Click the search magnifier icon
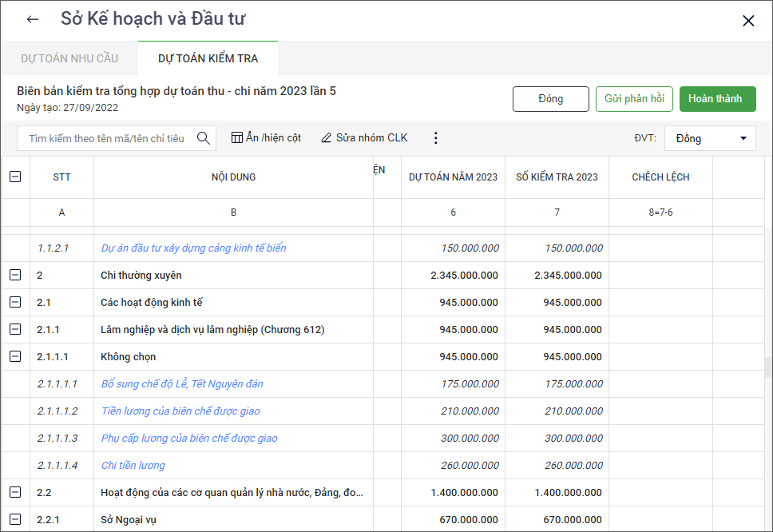Viewport: 773px width, 532px height. tap(204, 138)
